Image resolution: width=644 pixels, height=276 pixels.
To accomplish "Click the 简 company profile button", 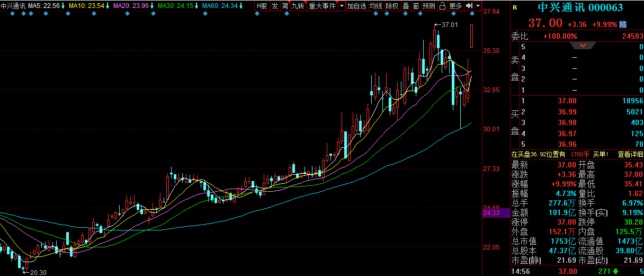I will click(x=285, y=6).
